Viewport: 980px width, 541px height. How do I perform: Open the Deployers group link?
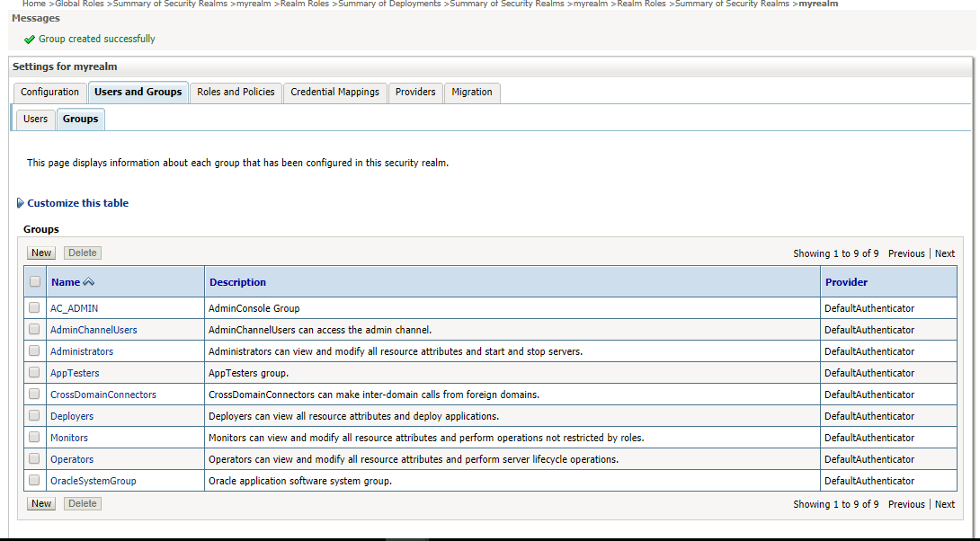click(x=72, y=416)
